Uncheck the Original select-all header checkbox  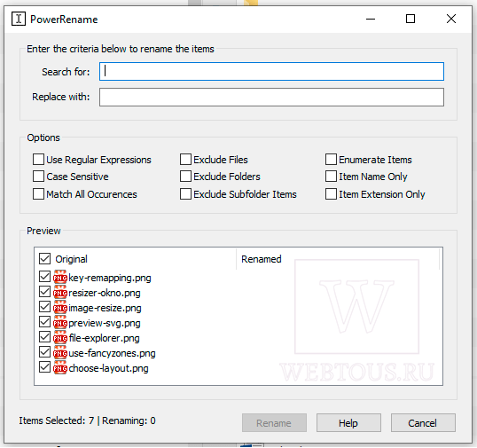pyautogui.click(x=44, y=259)
